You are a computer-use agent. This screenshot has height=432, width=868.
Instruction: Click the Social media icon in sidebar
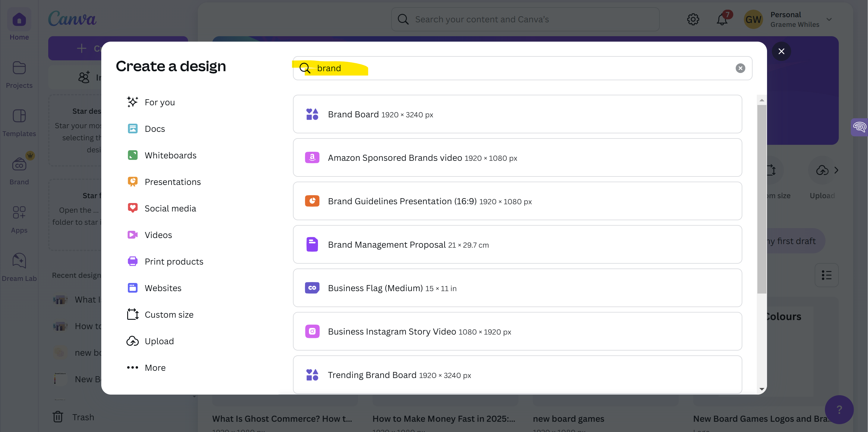(133, 208)
